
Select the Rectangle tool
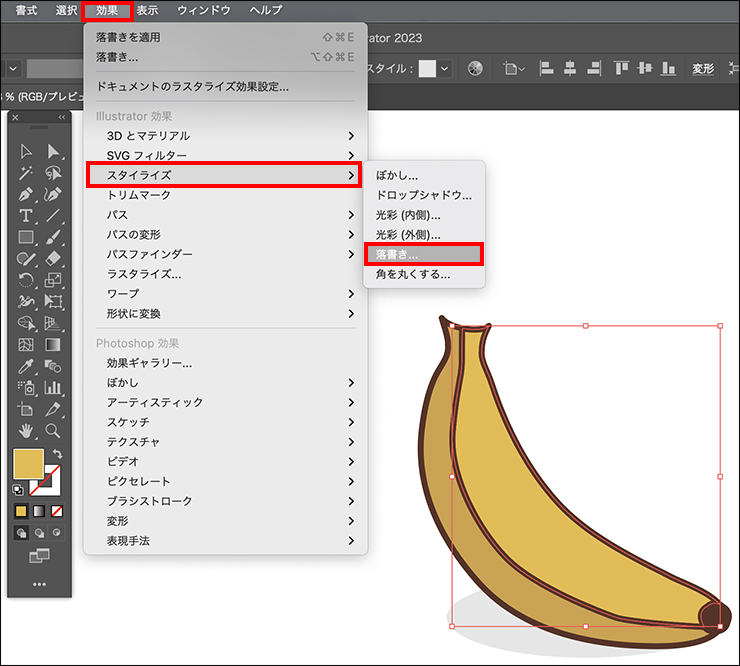click(x=26, y=237)
